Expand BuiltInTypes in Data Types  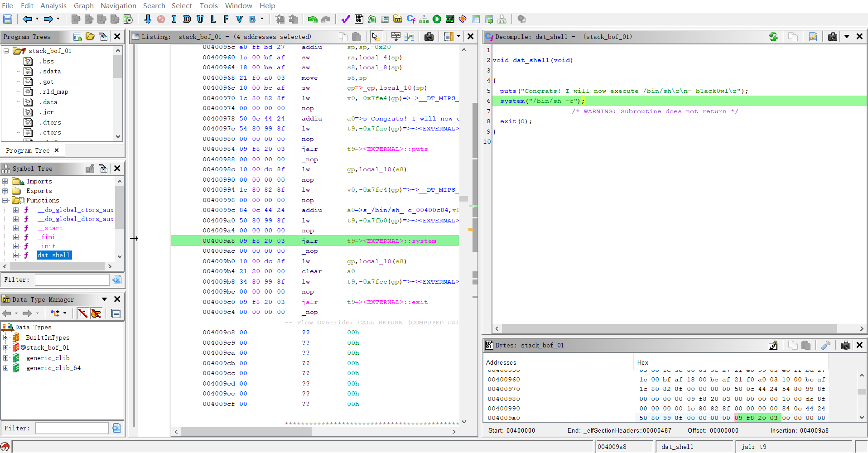(x=5, y=337)
